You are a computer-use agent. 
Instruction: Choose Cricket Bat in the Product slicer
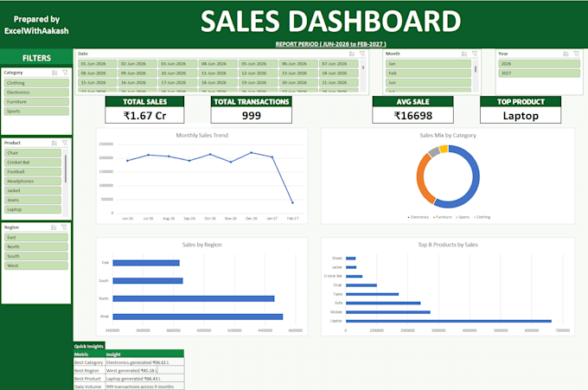pyautogui.click(x=33, y=163)
